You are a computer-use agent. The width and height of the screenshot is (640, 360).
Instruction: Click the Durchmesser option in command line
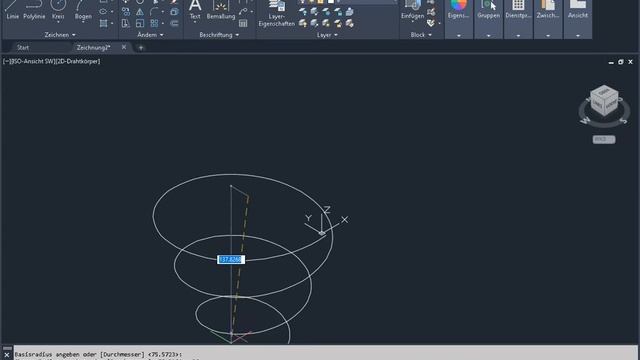tap(122, 355)
